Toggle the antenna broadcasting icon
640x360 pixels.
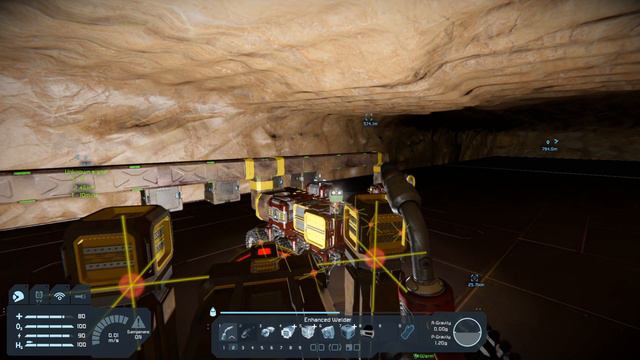pos(60,296)
